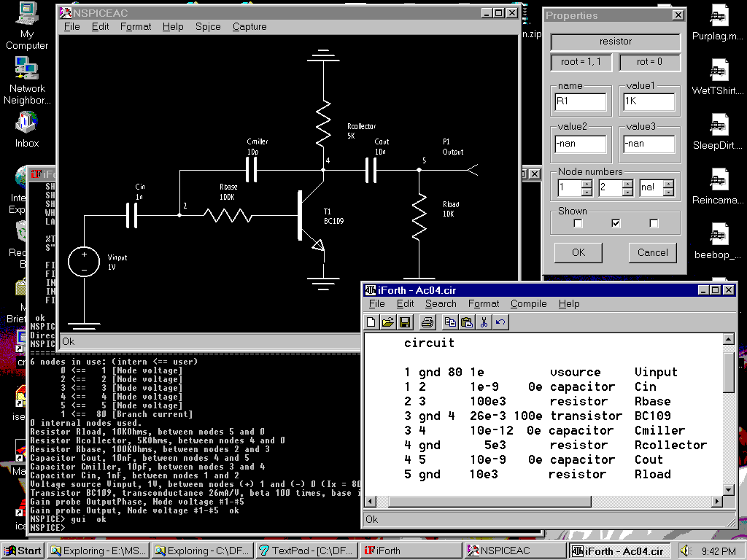This screenshot has width=747, height=560.
Task: Check the first Shown checkbox
Action: tap(578, 222)
